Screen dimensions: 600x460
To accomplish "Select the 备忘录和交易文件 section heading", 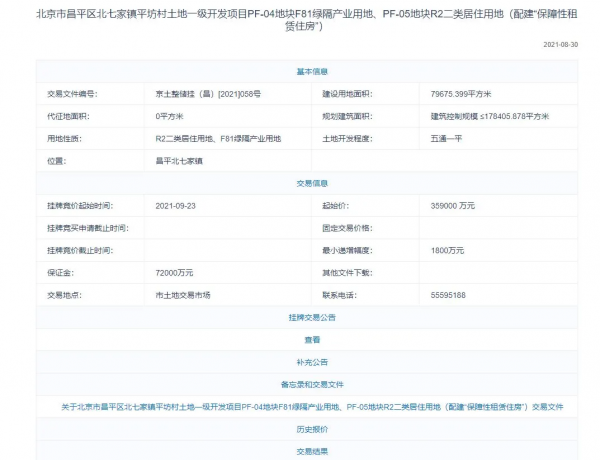I will 312,385.
